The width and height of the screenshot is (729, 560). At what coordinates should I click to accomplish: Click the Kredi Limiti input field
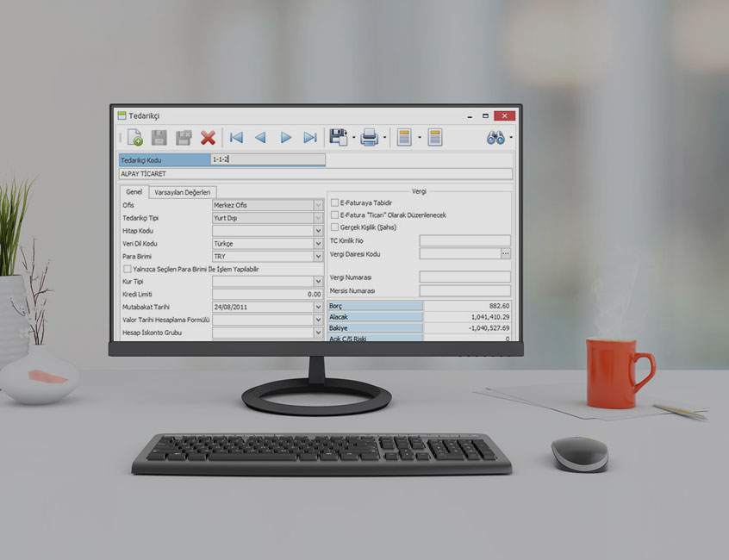(267, 295)
